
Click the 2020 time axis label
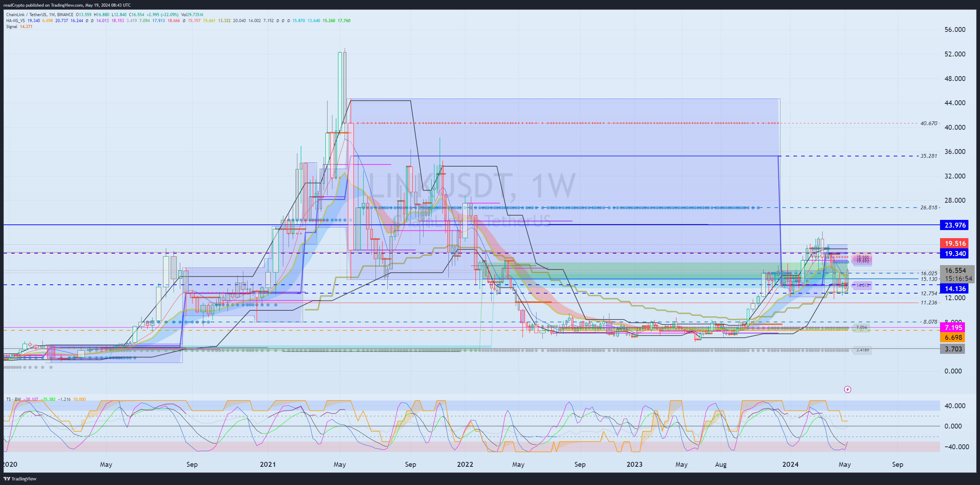[10, 464]
